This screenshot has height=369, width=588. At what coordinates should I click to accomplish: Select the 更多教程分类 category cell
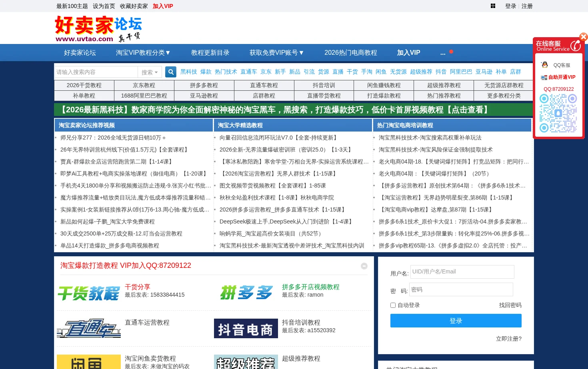click(504, 96)
